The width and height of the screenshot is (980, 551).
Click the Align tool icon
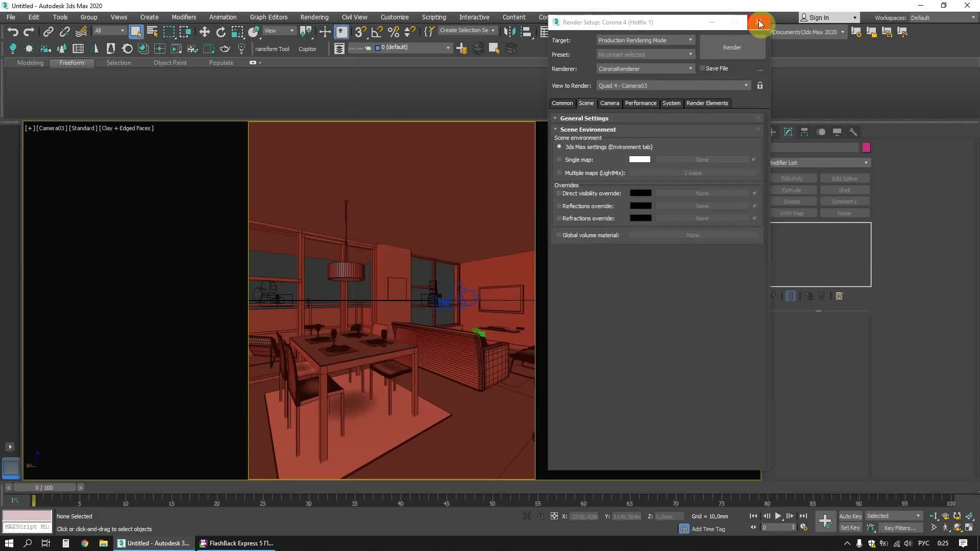(526, 32)
